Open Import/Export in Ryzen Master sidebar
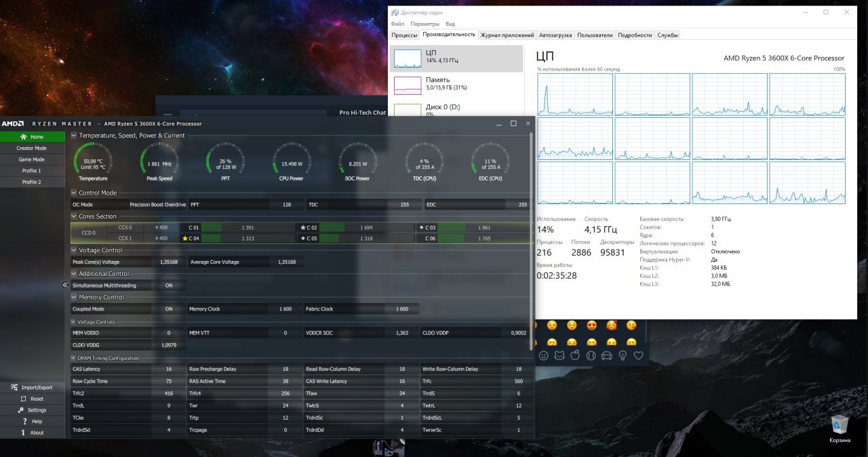Image resolution: width=868 pixels, height=457 pixels. (33, 387)
